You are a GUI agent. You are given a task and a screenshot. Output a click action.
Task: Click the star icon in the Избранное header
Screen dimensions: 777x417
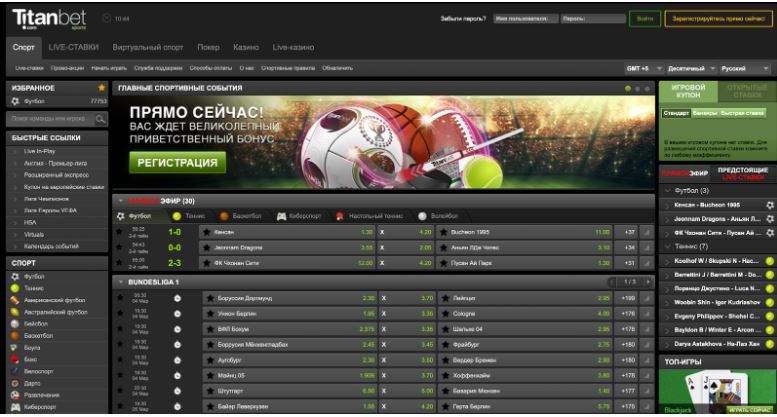101,89
